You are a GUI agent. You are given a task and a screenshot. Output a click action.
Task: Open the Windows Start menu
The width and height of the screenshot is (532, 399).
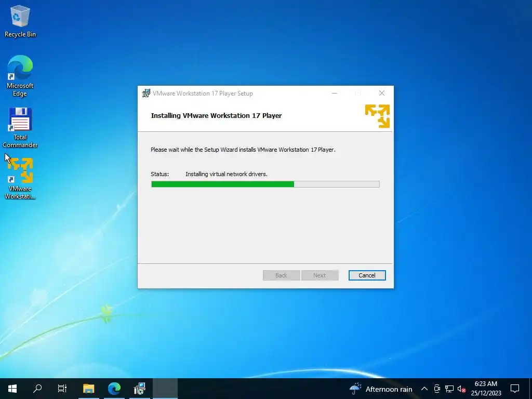click(x=12, y=389)
